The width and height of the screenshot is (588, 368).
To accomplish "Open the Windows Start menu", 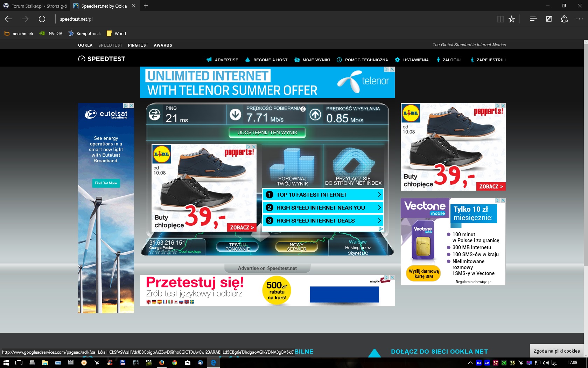I will (6, 363).
